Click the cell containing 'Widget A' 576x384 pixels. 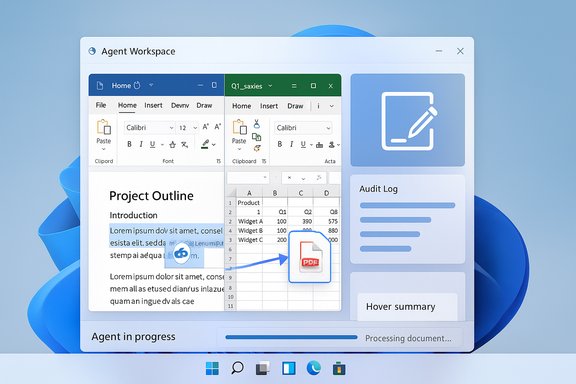[250, 221]
